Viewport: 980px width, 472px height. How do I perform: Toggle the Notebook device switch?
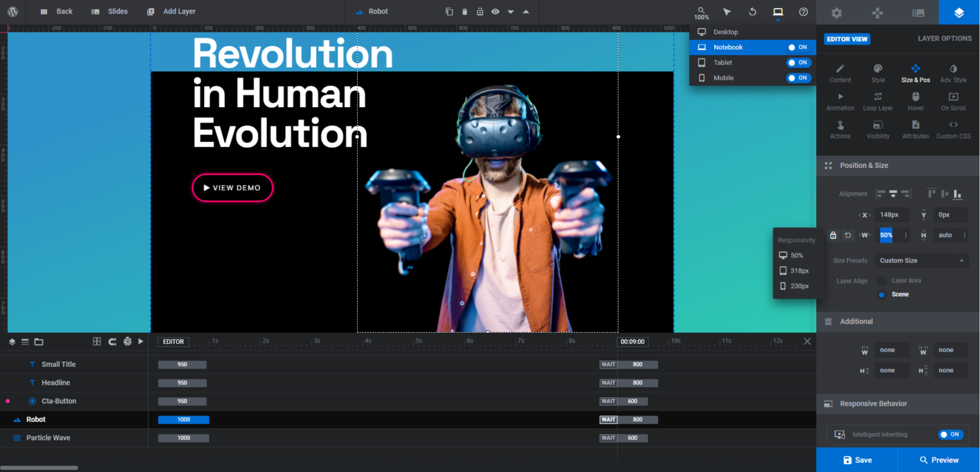pyautogui.click(x=798, y=47)
